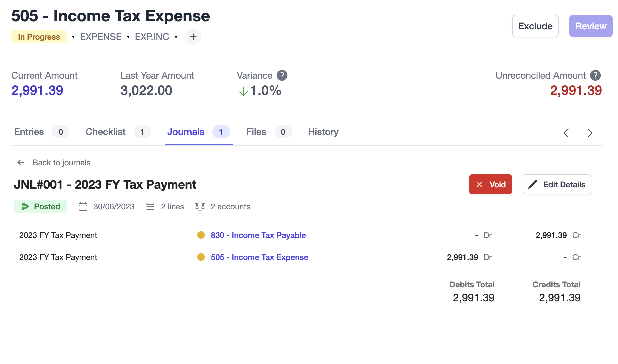Image resolution: width=618 pixels, height=364 pixels.
Task: Open the Variance help tooltip icon
Action: tap(282, 75)
